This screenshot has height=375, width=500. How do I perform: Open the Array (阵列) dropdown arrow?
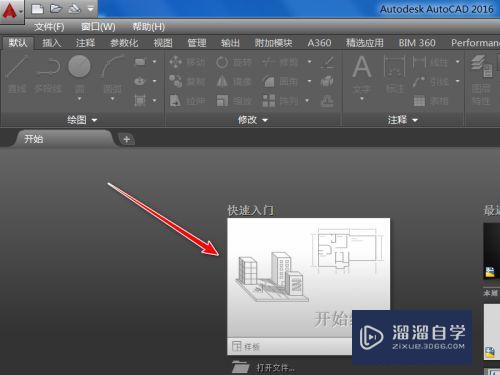(x=307, y=100)
